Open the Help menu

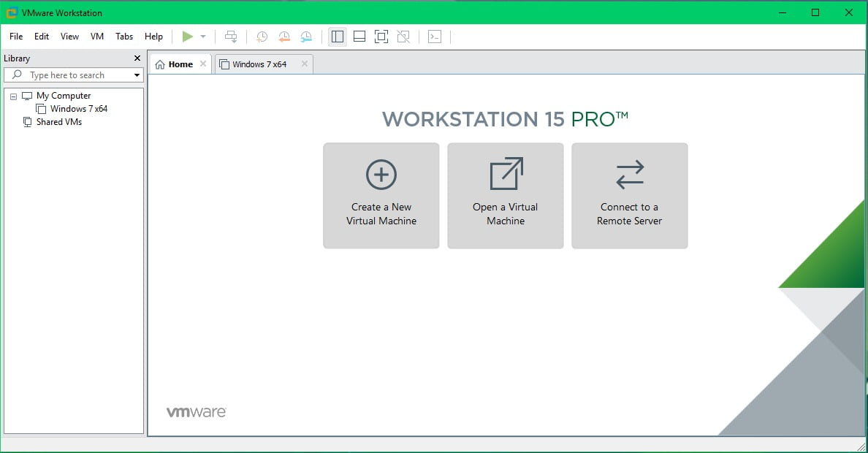[x=153, y=37]
